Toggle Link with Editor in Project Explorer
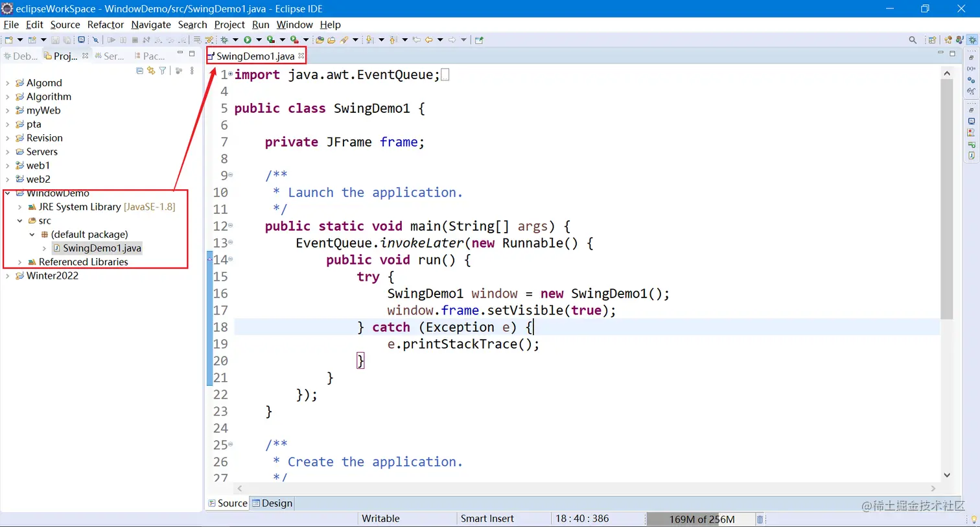 coord(151,71)
